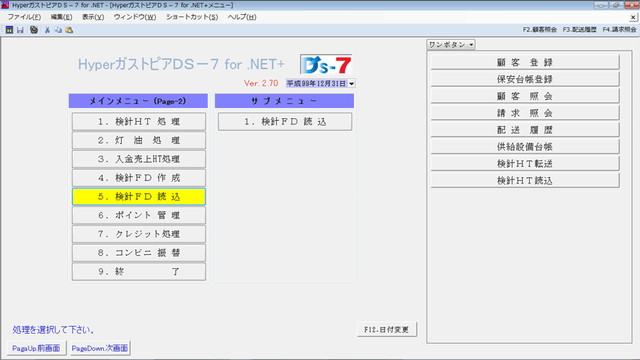Click the 配送履歴 button in right panel

(x=525, y=130)
